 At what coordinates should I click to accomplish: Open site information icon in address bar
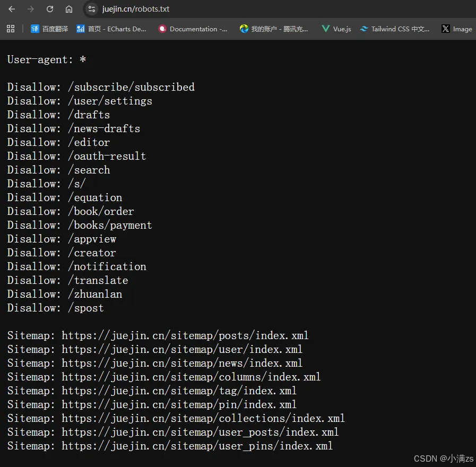click(92, 9)
